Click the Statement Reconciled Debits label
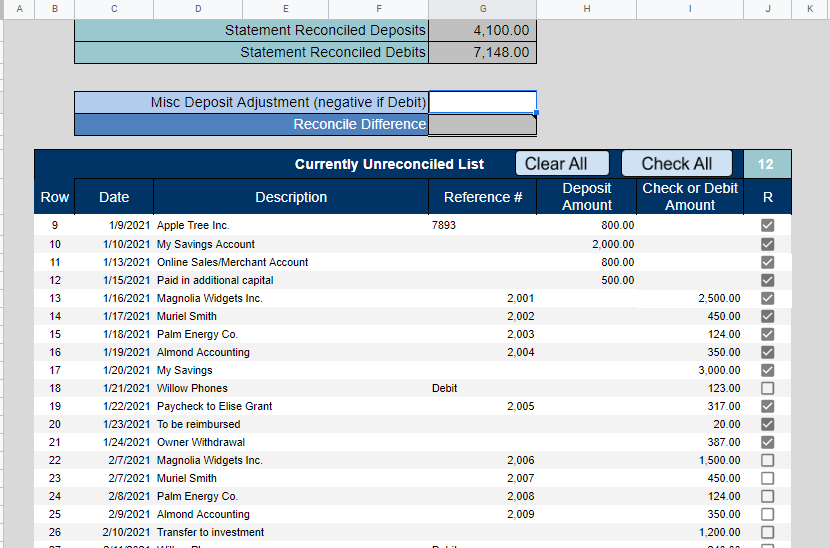Image resolution: width=830 pixels, height=548 pixels. tap(332, 52)
